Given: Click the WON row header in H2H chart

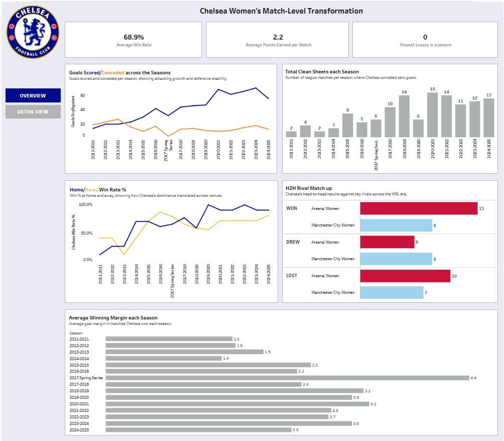Looking at the screenshot, I should click(x=292, y=208).
